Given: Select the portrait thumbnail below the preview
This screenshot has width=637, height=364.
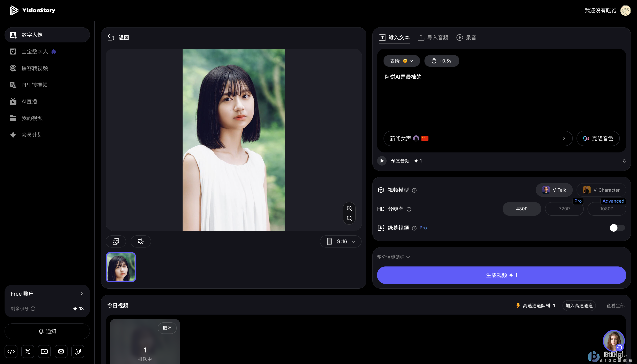Looking at the screenshot, I should [x=121, y=267].
